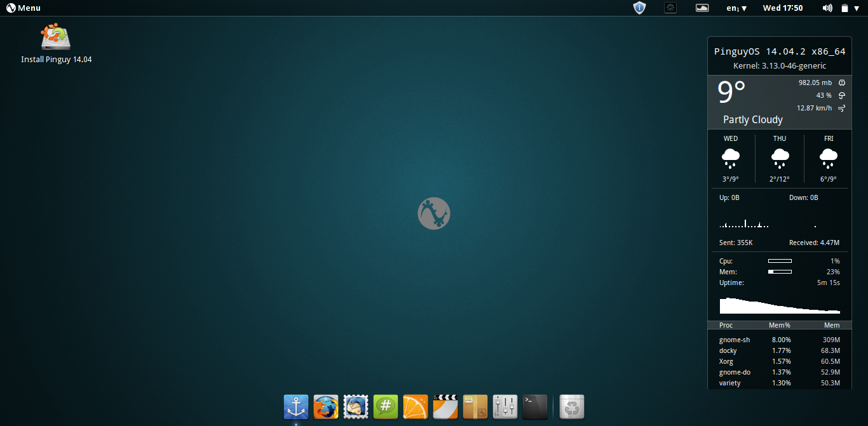This screenshot has width=868, height=426.
Task: Open Thunderbird mail from the dock
Action: 356,407
